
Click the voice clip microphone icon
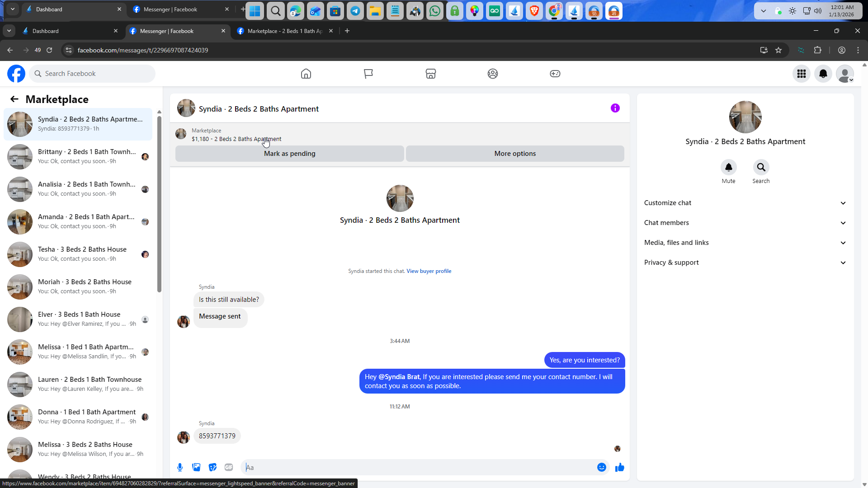180,467
